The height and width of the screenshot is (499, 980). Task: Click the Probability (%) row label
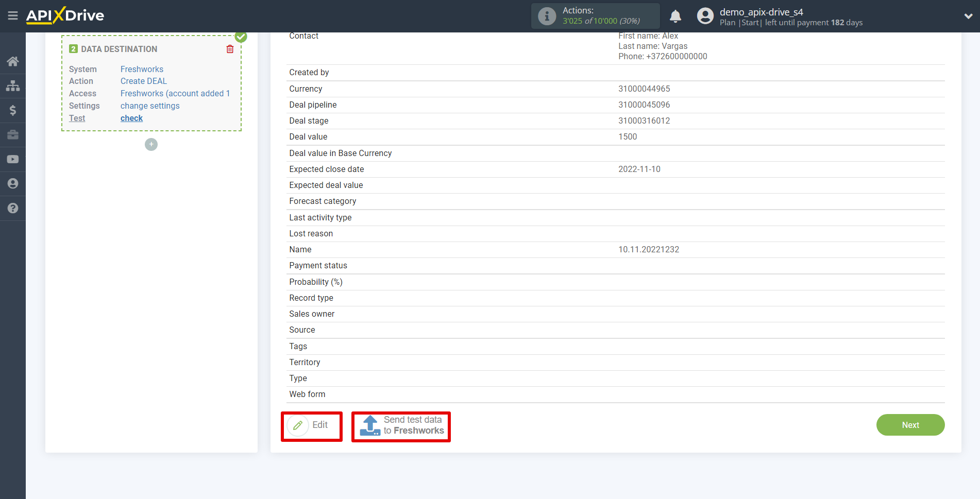click(x=316, y=282)
